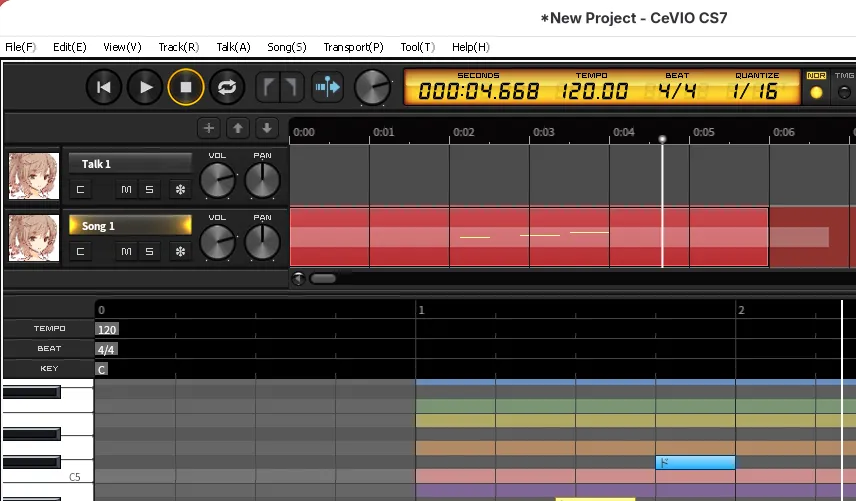Open the Talk(A) menu
Viewport: 856px width, 501px height.
point(233,47)
